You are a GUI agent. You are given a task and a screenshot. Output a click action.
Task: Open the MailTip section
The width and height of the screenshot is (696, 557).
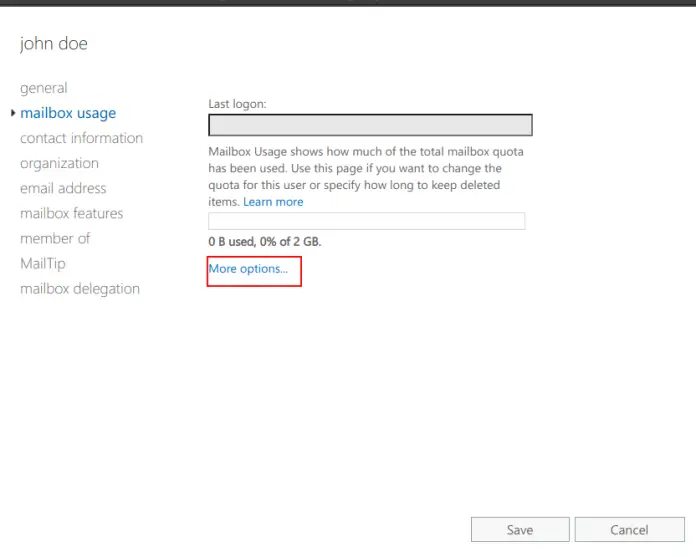point(43,263)
